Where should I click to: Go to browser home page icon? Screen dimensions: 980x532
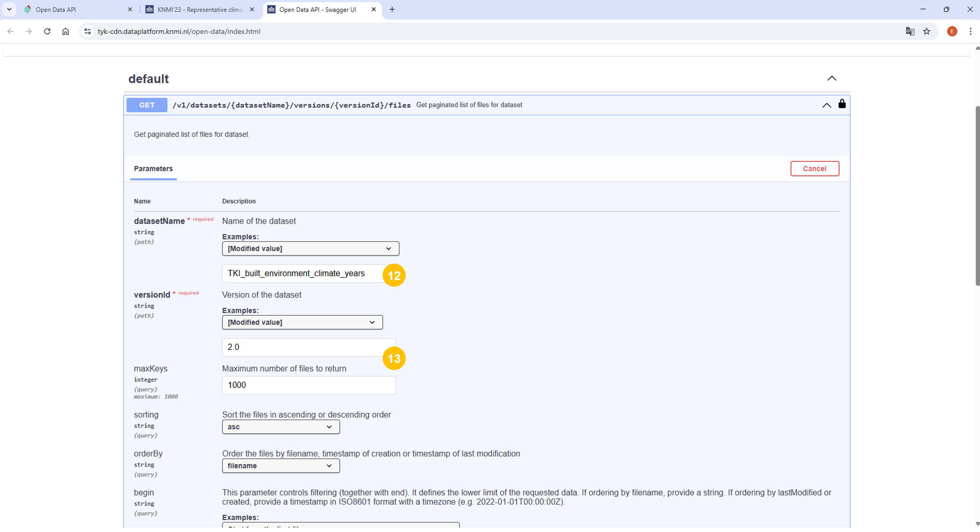pyautogui.click(x=66, y=31)
